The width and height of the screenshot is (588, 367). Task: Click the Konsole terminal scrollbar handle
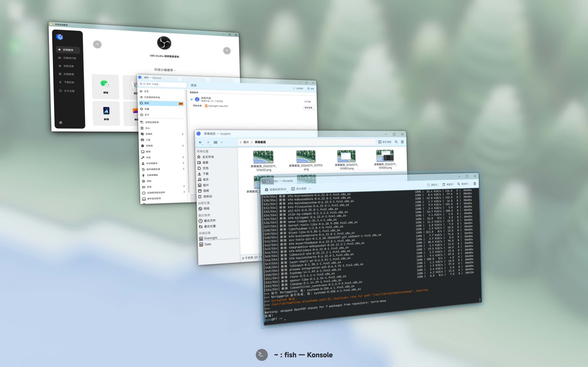pos(480,300)
